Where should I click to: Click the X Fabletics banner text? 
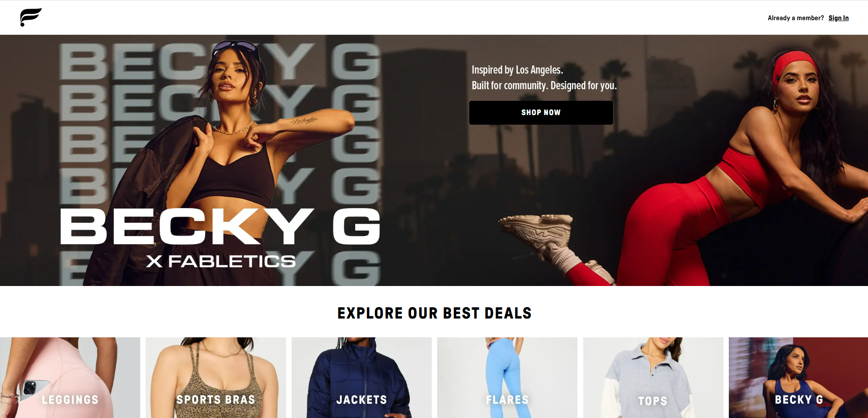click(221, 261)
